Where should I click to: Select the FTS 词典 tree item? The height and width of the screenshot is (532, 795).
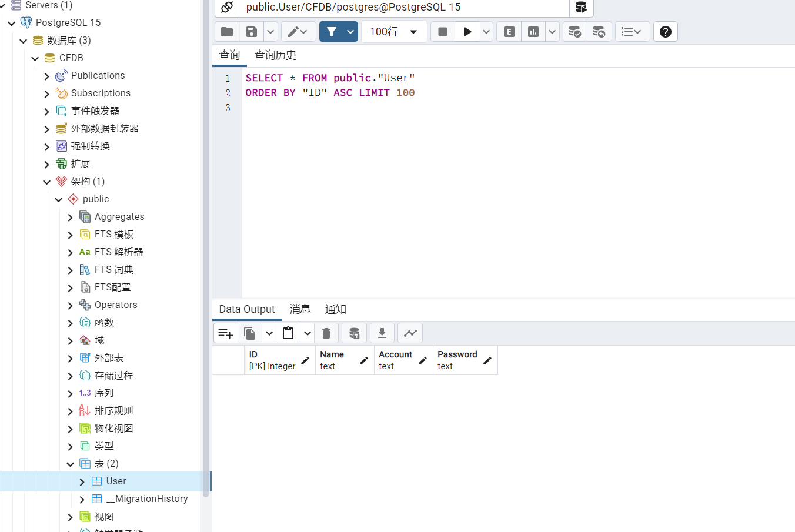[114, 269]
